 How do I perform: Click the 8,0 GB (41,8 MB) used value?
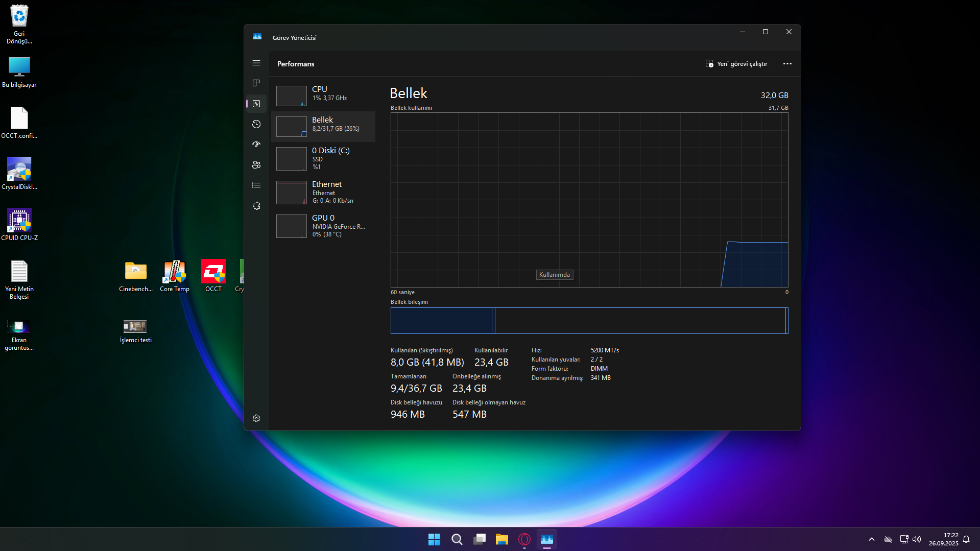click(x=427, y=362)
